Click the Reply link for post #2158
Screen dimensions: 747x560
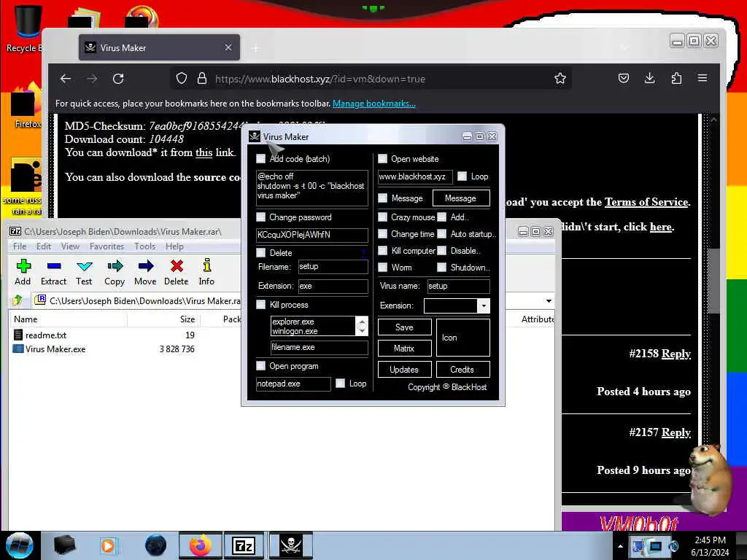[x=676, y=354]
